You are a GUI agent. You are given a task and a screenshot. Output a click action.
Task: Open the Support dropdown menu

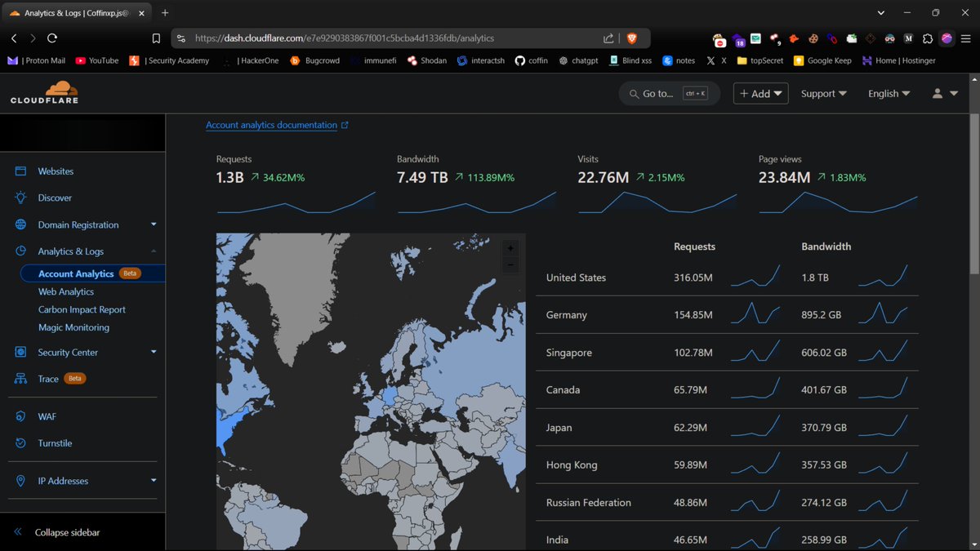point(823,94)
